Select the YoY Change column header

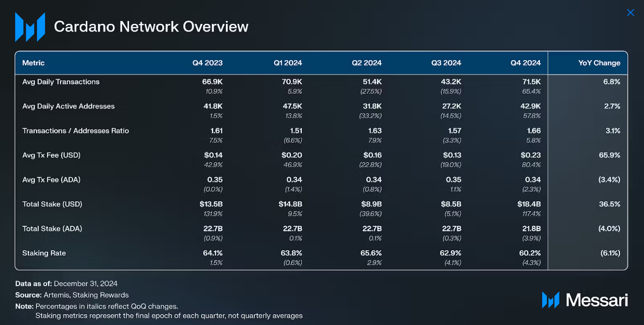(x=599, y=63)
